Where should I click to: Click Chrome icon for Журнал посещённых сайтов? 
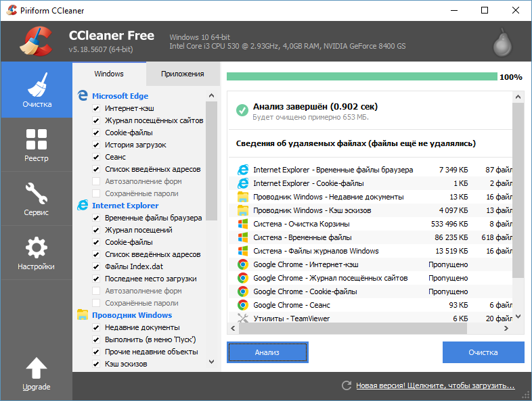(242, 278)
